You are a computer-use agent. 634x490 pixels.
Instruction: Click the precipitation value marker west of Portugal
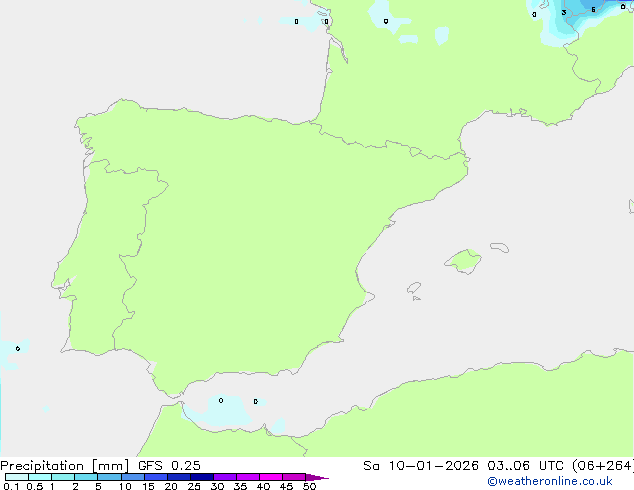point(17,348)
